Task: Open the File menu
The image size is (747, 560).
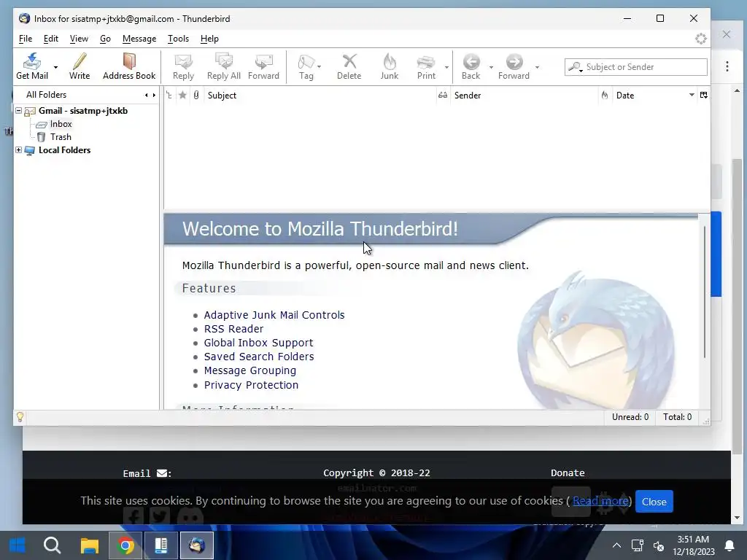Action: tap(26, 39)
